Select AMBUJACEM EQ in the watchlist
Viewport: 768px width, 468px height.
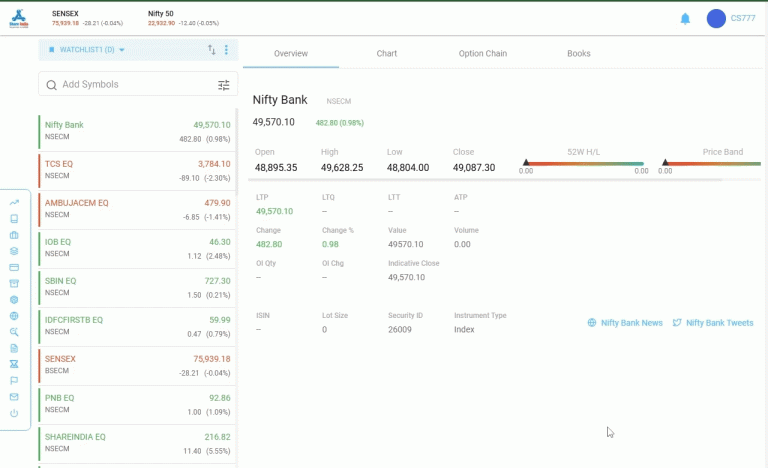(137, 210)
